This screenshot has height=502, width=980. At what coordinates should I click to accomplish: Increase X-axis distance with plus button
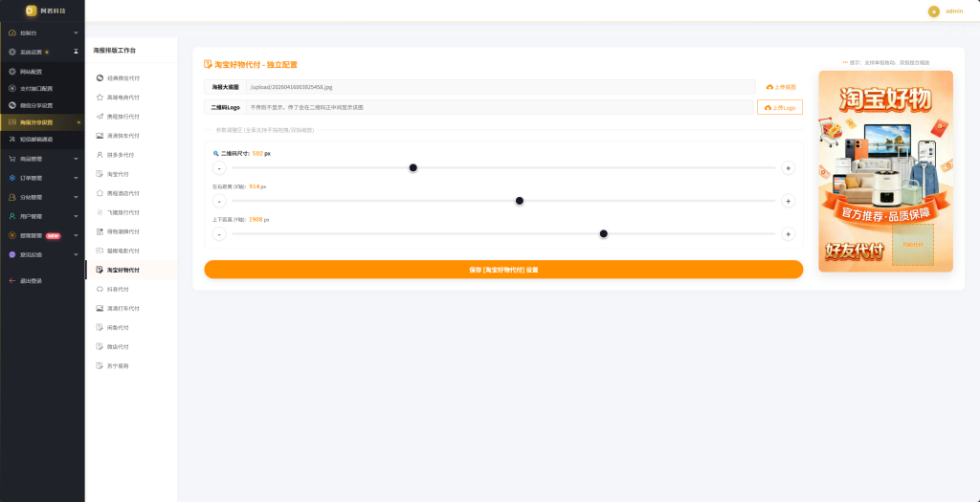coord(789,201)
